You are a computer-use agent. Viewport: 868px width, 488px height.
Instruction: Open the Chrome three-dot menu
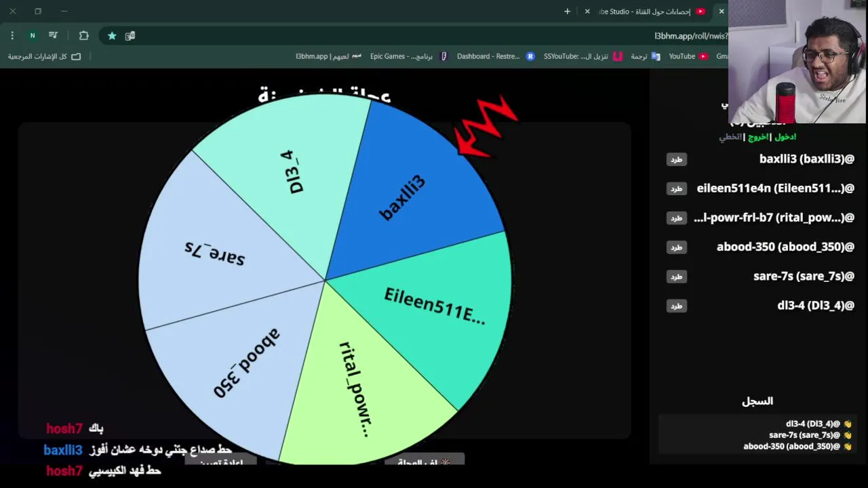[x=12, y=35]
